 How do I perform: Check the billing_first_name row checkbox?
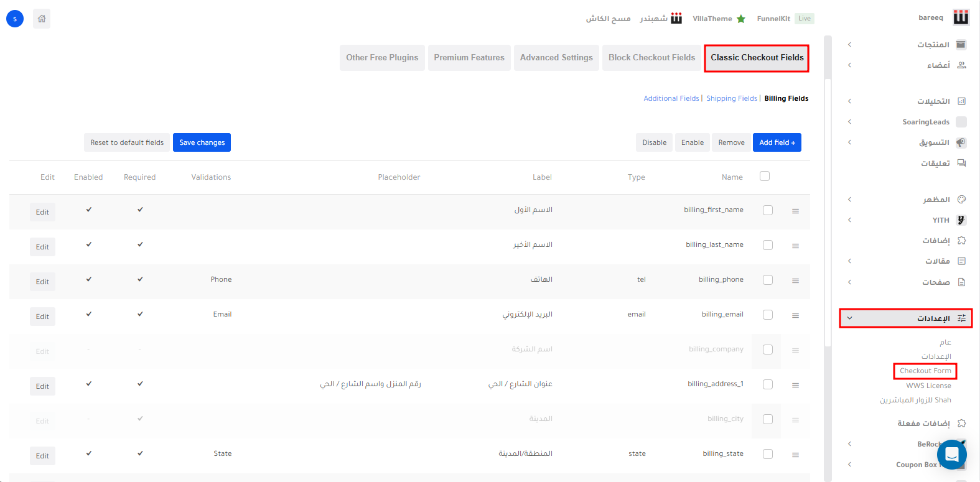(768, 211)
